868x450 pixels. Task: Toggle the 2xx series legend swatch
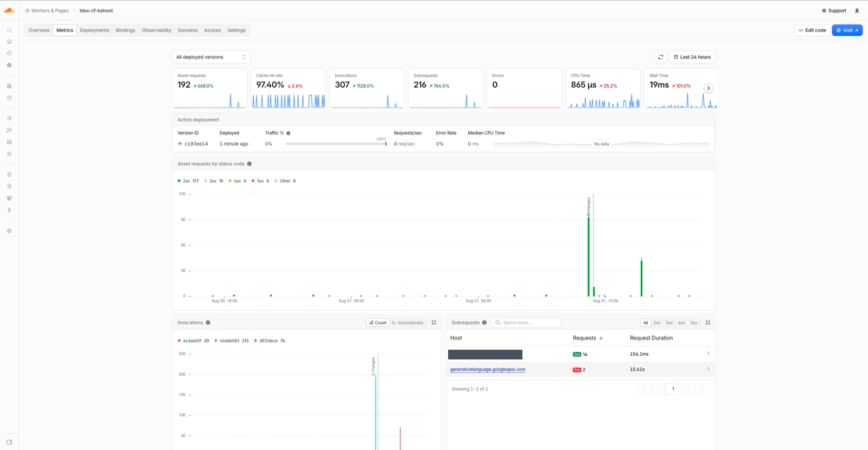pos(179,181)
